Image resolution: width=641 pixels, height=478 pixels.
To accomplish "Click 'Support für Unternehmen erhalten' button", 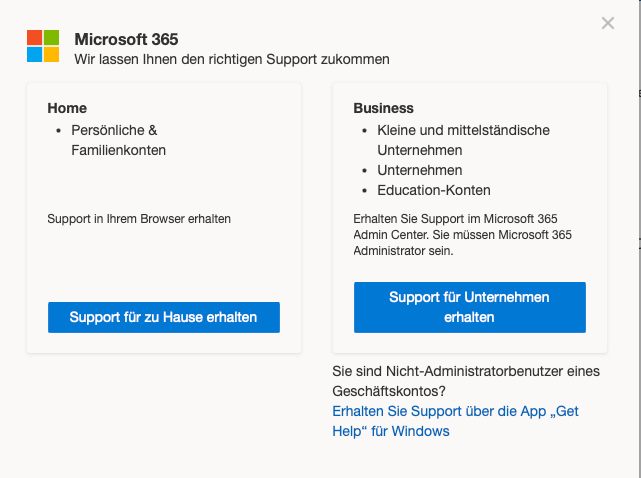I will [470, 307].
